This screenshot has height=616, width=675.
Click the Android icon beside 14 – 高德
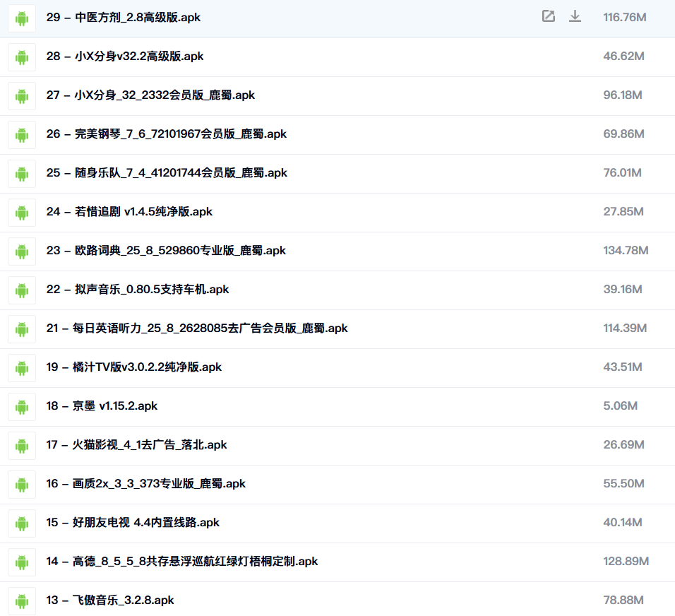coord(21,562)
